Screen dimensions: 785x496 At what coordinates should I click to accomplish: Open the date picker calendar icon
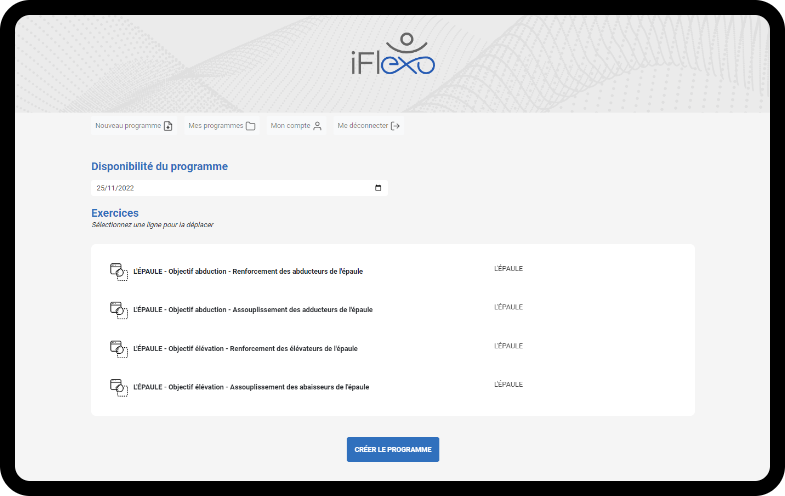(x=377, y=188)
